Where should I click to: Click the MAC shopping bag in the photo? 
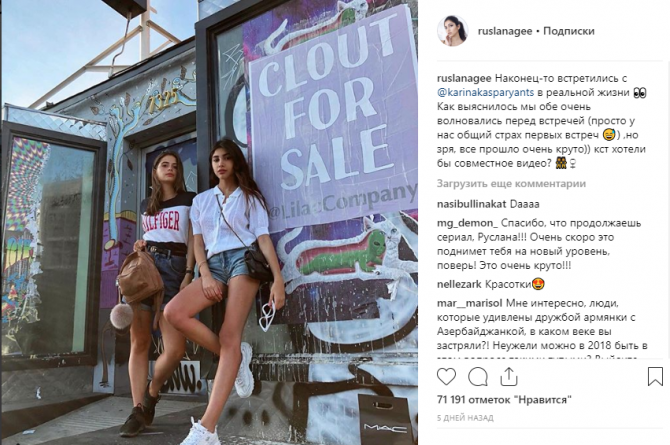385,419
